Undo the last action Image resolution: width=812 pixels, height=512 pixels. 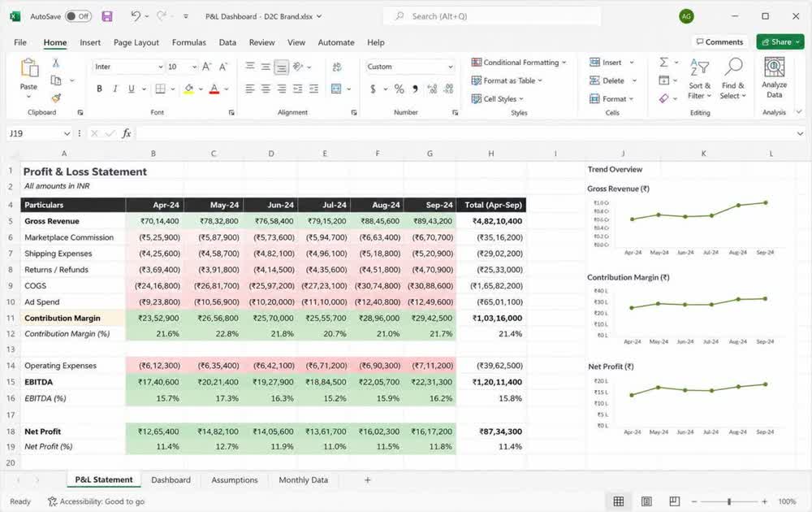(x=135, y=16)
